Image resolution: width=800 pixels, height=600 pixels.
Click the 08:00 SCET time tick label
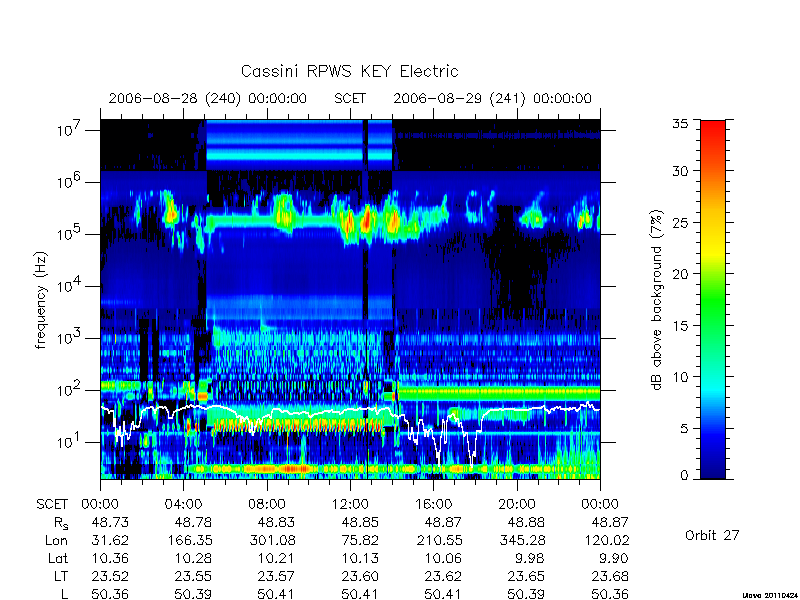click(267, 505)
